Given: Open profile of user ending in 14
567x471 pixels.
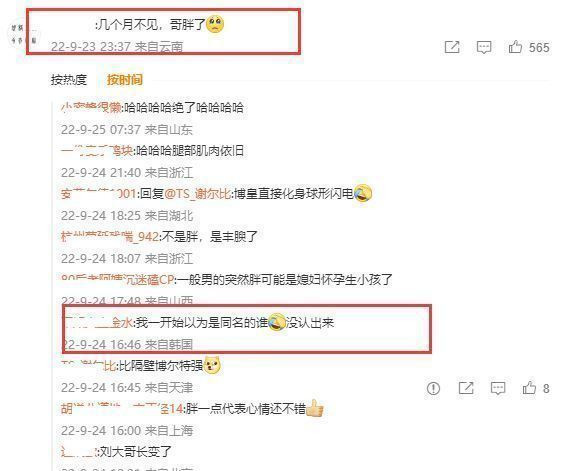Looking at the screenshot, I should [x=122, y=409].
